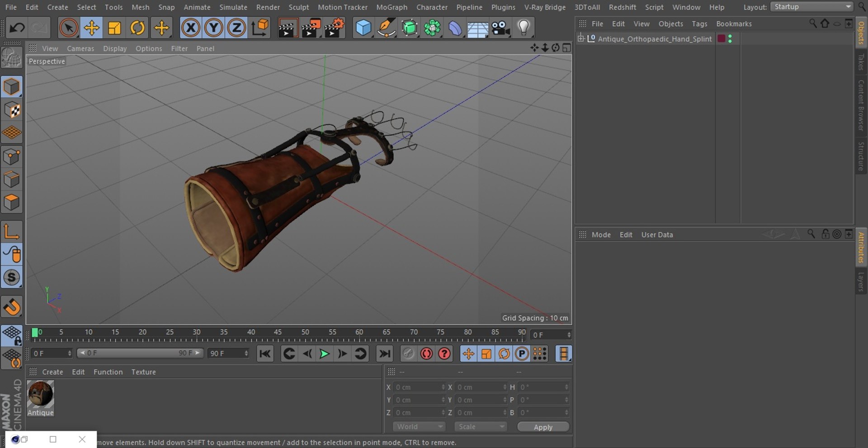Open Edit Render Settings icon
868x448 pixels.
[334, 28]
